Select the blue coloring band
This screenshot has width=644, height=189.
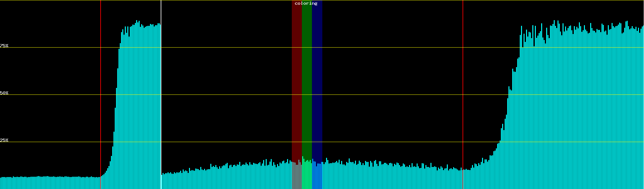click(317, 79)
